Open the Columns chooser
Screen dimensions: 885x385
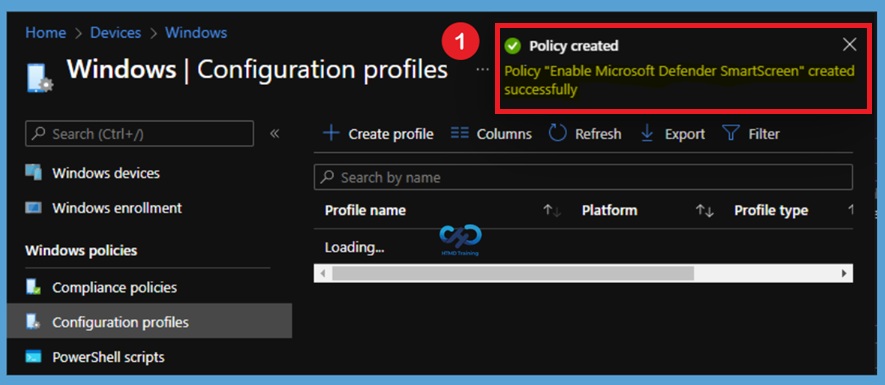pos(491,134)
